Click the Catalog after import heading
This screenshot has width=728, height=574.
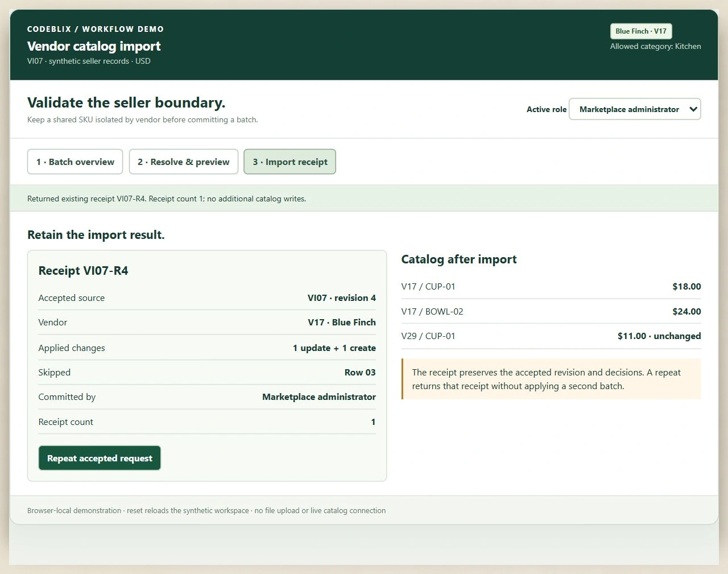point(459,259)
